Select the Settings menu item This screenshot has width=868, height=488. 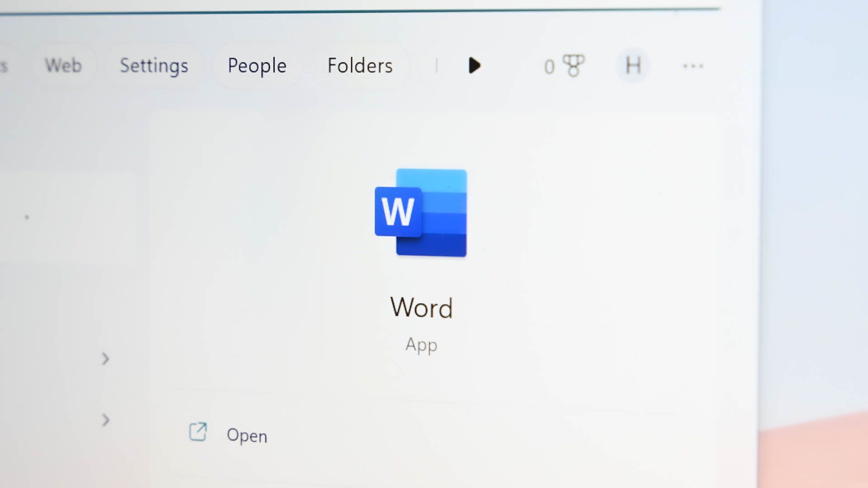point(154,65)
